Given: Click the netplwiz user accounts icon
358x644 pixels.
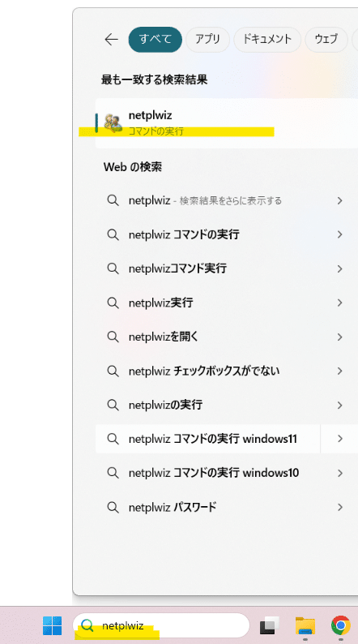Looking at the screenshot, I should point(113,122).
